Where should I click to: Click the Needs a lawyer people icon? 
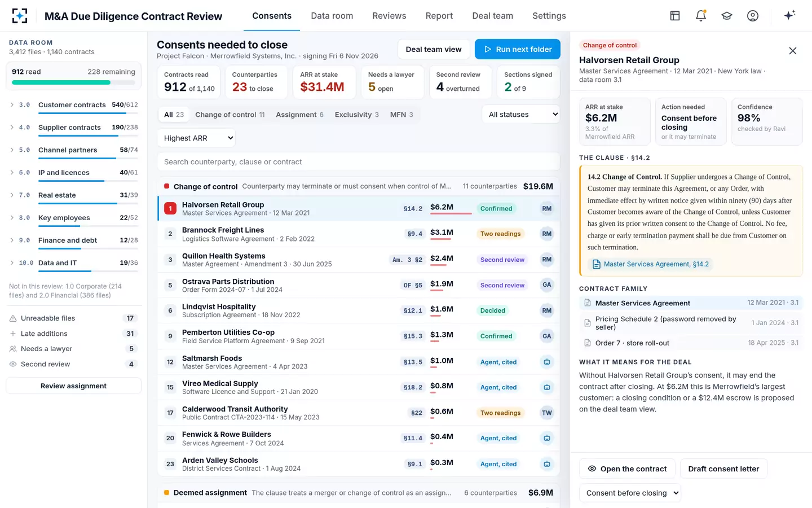coord(13,349)
